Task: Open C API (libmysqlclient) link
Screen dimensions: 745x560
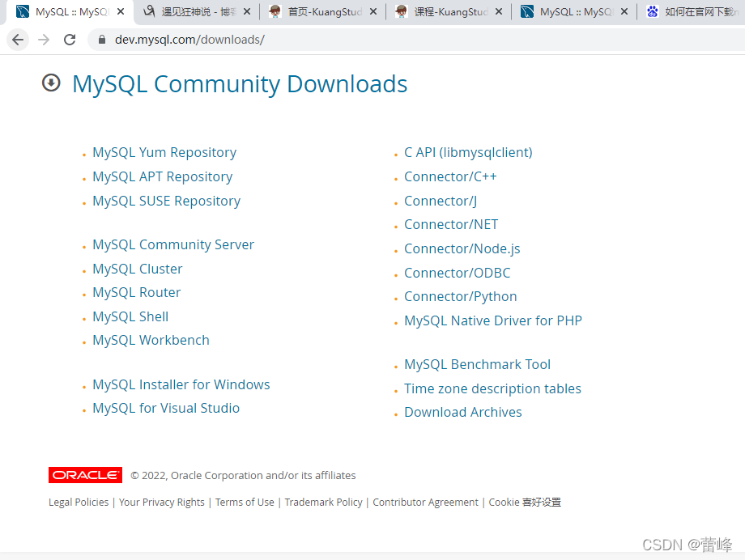Action: coord(469,152)
